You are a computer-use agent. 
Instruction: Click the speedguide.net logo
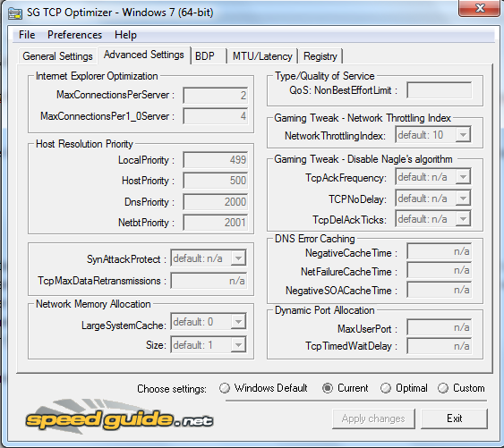[120, 418]
